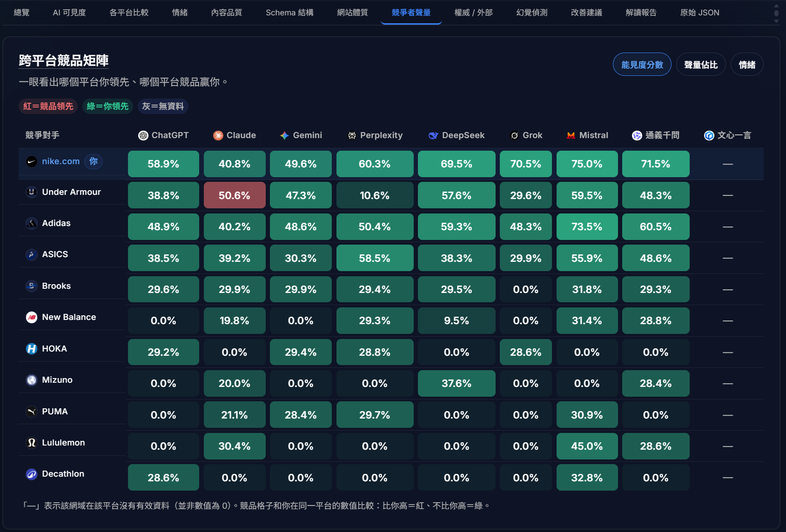Click the New Balance brand logo
The image size is (786, 532).
(32, 317)
